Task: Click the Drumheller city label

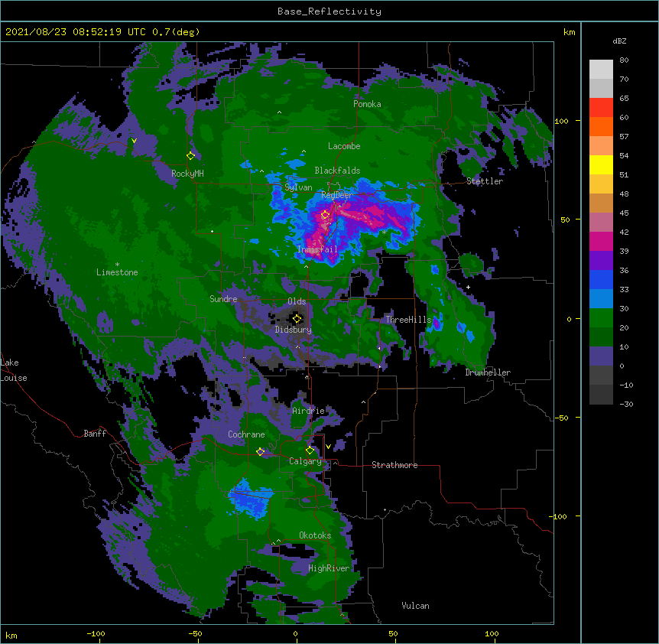Action: [x=488, y=372]
